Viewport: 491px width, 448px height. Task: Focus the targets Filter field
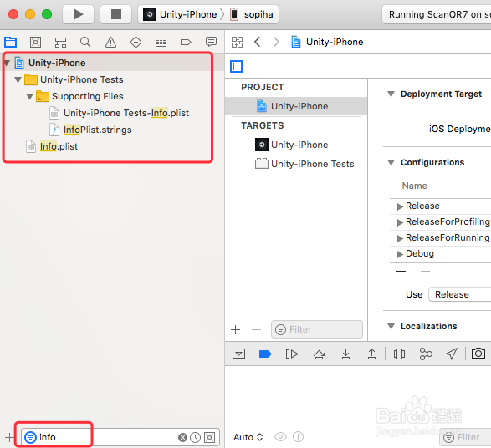[x=317, y=329]
